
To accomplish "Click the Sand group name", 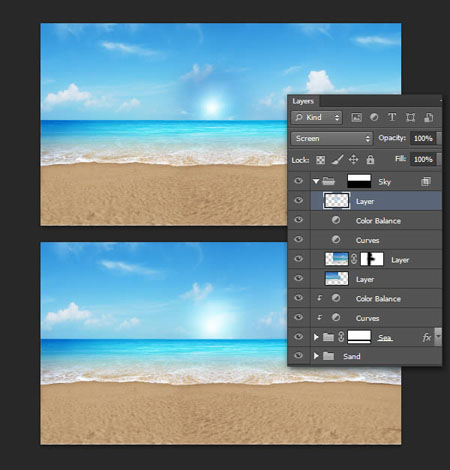I will pos(352,356).
